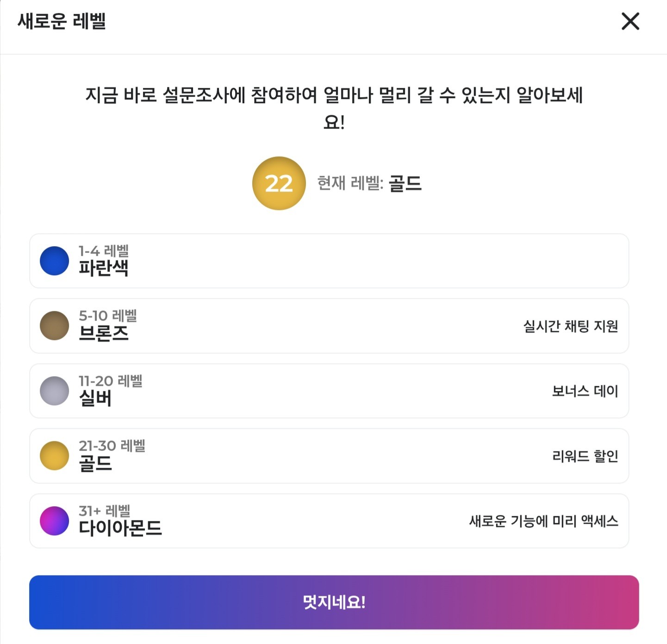
Task: Click the blue 파란색 level badge icon
Action: (x=54, y=261)
